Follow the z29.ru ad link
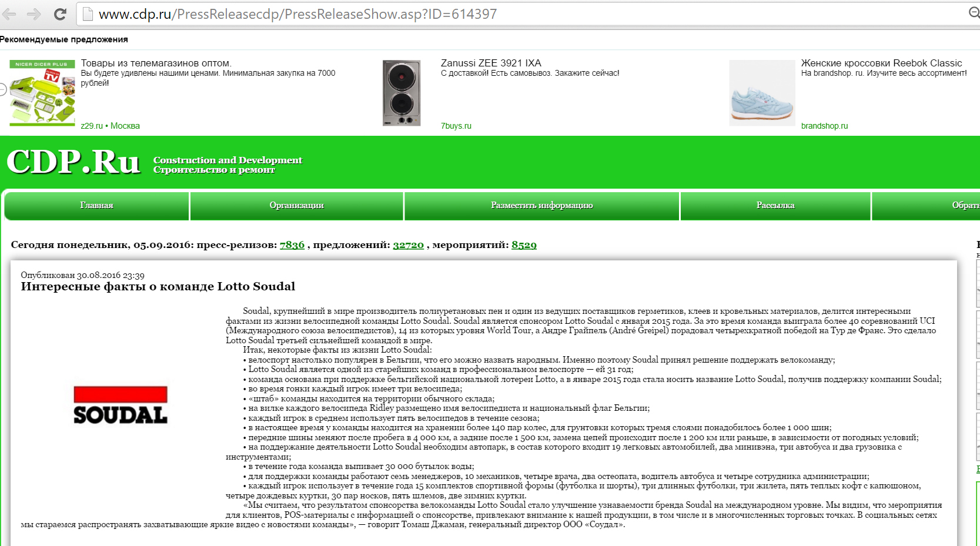The image size is (980, 546). [x=92, y=126]
